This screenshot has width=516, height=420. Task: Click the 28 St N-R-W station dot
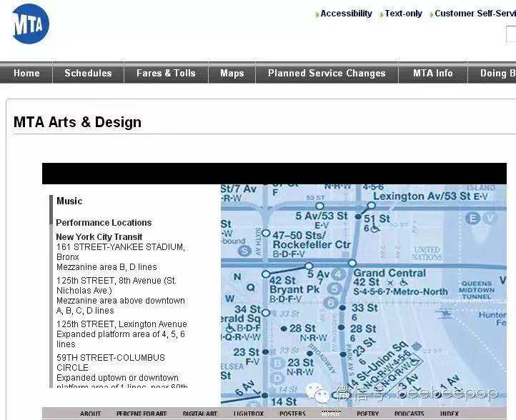tap(284, 329)
